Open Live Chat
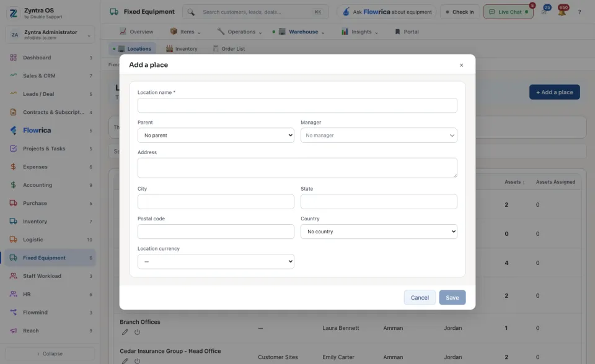Viewport: 595px width, 364px height. tap(508, 12)
